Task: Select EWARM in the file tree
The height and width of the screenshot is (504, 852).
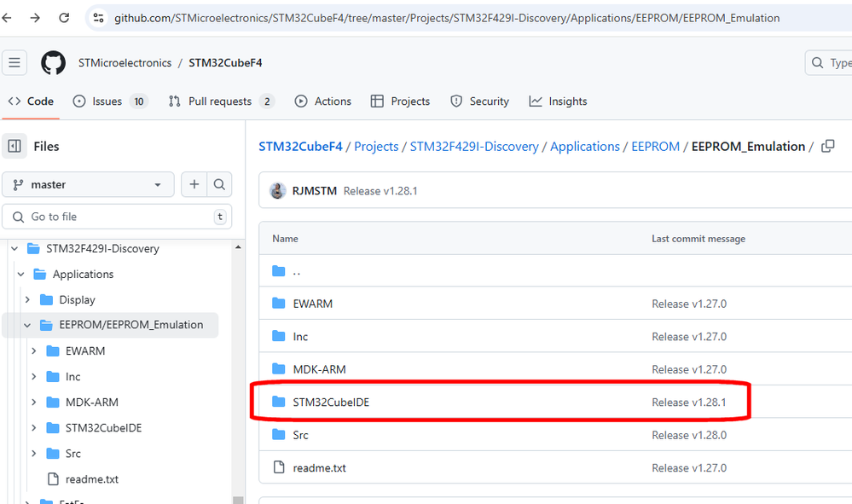Action: pos(85,351)
